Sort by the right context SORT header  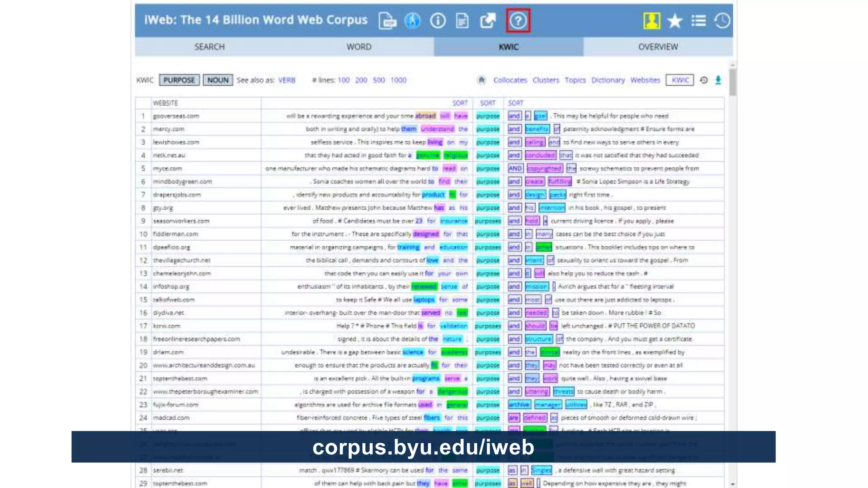click(x=516, y=103)
